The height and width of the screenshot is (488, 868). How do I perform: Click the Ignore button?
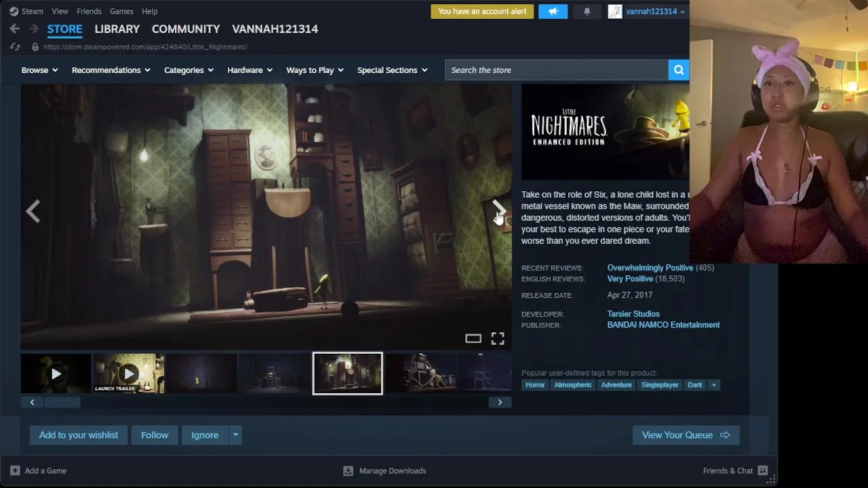pos(205,435)
